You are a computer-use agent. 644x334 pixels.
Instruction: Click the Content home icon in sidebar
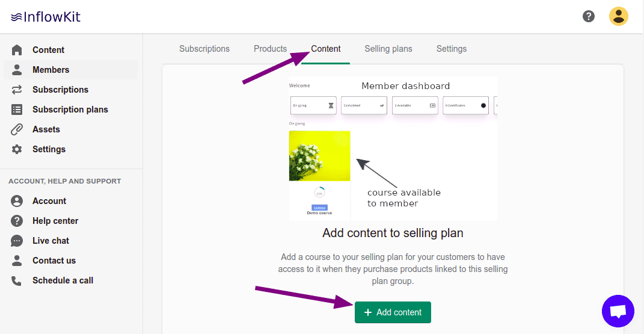point(17,50)
